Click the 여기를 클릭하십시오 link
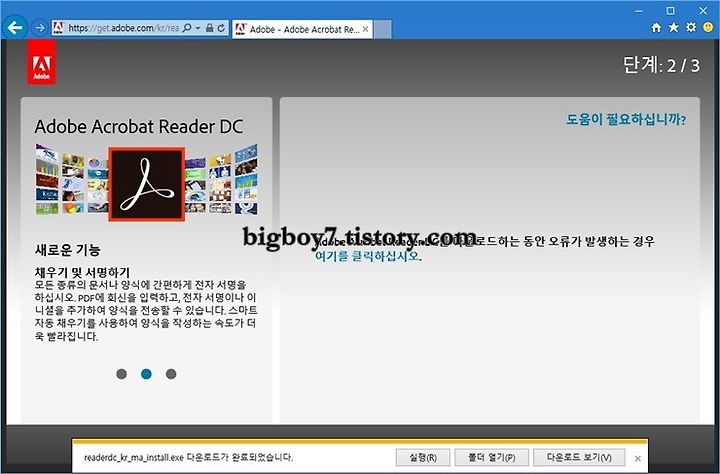Screen dimensions: 720x474 tap(367, 256)
